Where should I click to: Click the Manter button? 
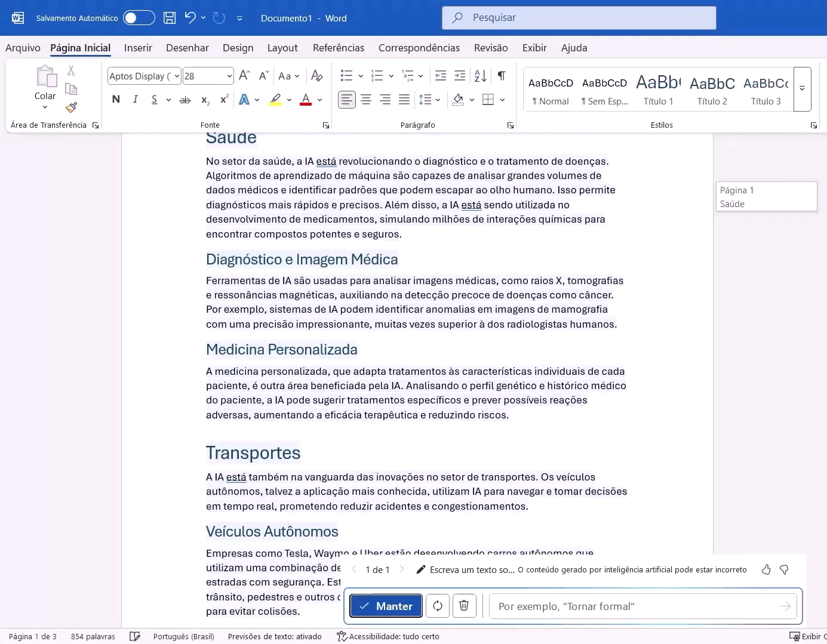(x=386, y=606)
